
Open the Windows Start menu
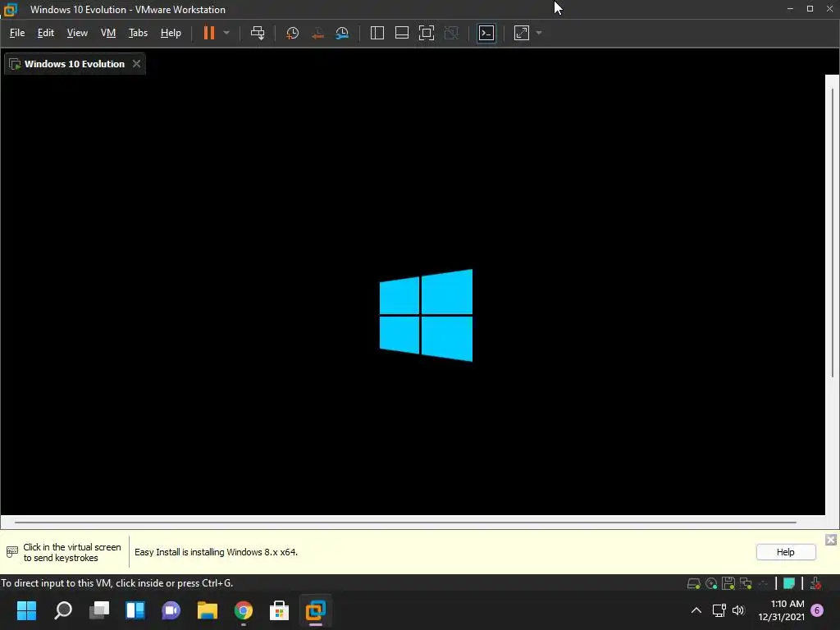[x=26, y=610]
